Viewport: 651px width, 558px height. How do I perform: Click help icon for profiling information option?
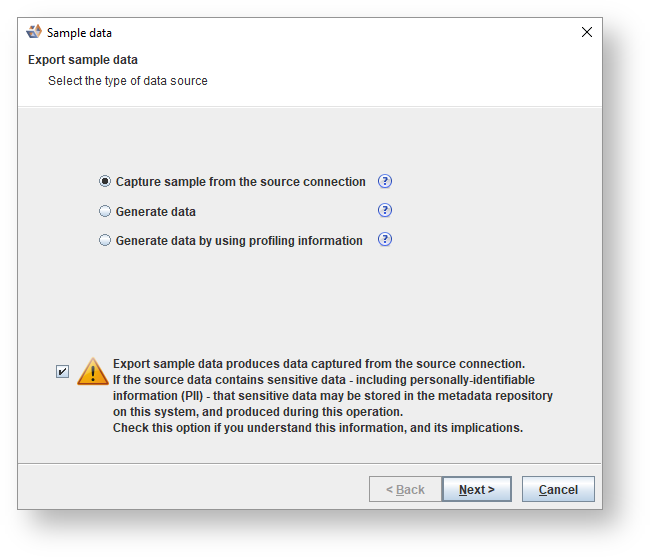[385, 240]
